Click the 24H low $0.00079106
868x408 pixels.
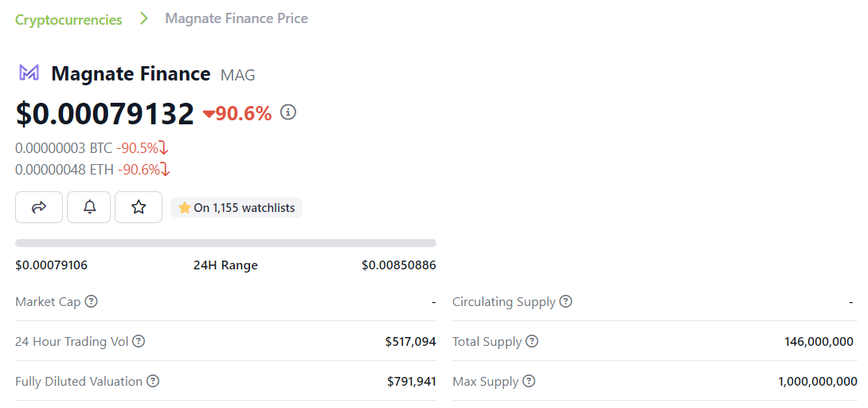click(x=52, y=265)
